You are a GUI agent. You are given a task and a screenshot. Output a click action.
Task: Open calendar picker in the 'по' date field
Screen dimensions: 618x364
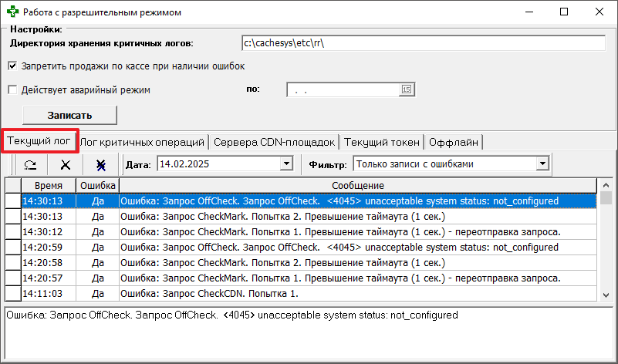[x=407, y=90]
